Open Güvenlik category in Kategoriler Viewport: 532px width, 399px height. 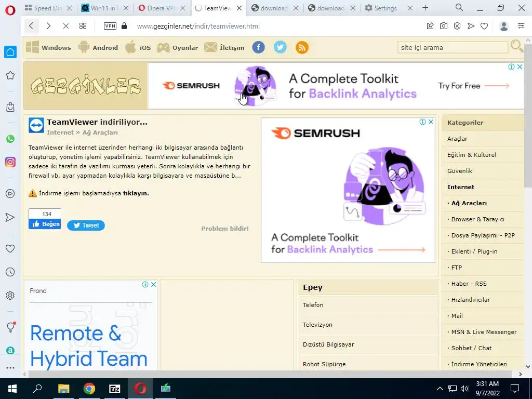[x=460, y=171]
